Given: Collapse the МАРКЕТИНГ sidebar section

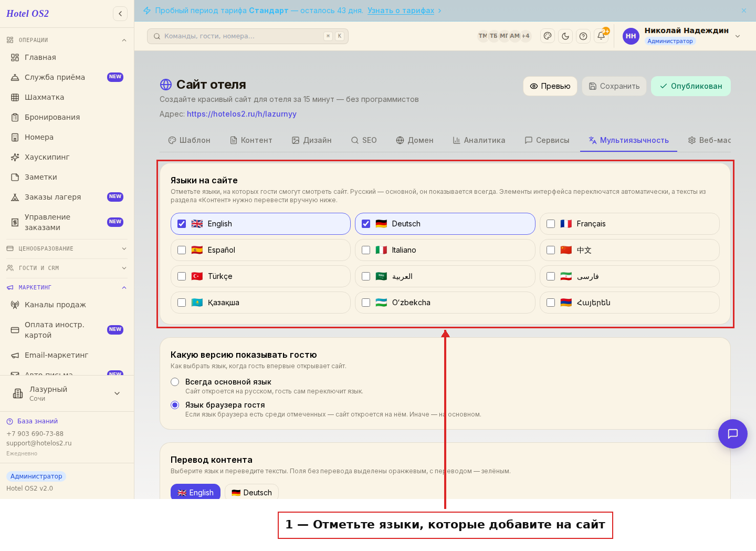Looking at the screenshot, I should pos(67,287).
